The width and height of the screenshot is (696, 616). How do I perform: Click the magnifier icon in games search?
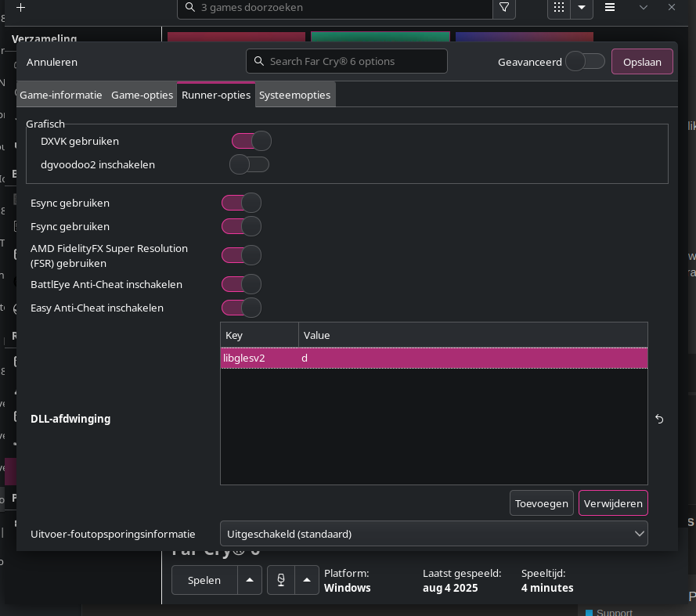(190, 8)
